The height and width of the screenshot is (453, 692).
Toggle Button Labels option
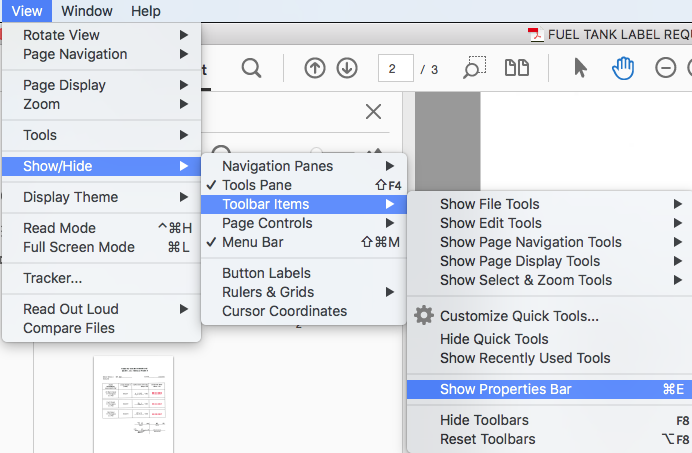pos(304,273)
